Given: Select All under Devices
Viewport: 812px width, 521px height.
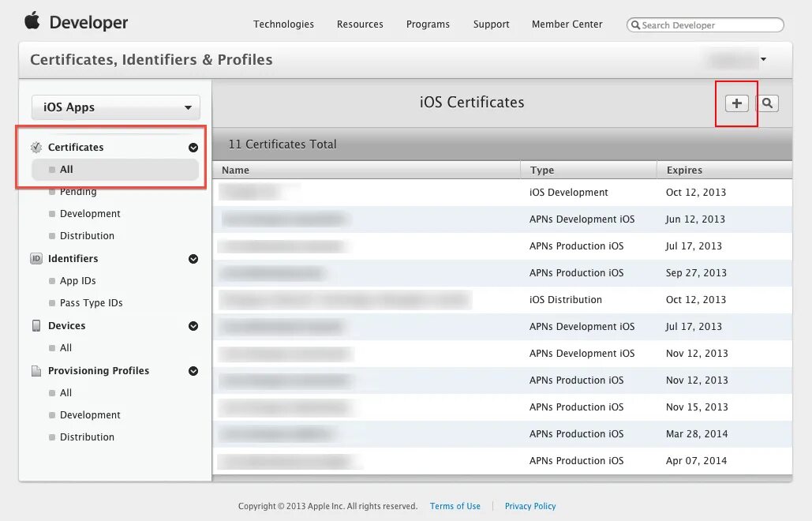Looking at the screenshot, I should tap(65, 348).
